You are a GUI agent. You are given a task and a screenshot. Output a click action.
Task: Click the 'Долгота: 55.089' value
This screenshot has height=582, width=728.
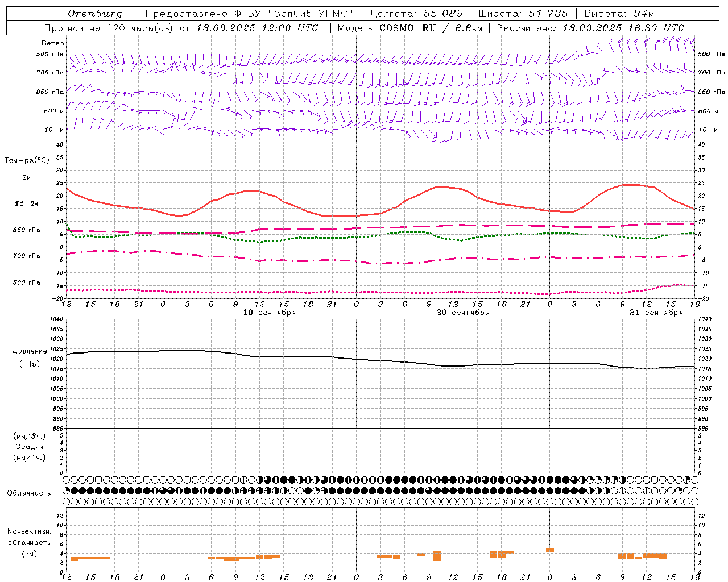[x=416, y=14]
